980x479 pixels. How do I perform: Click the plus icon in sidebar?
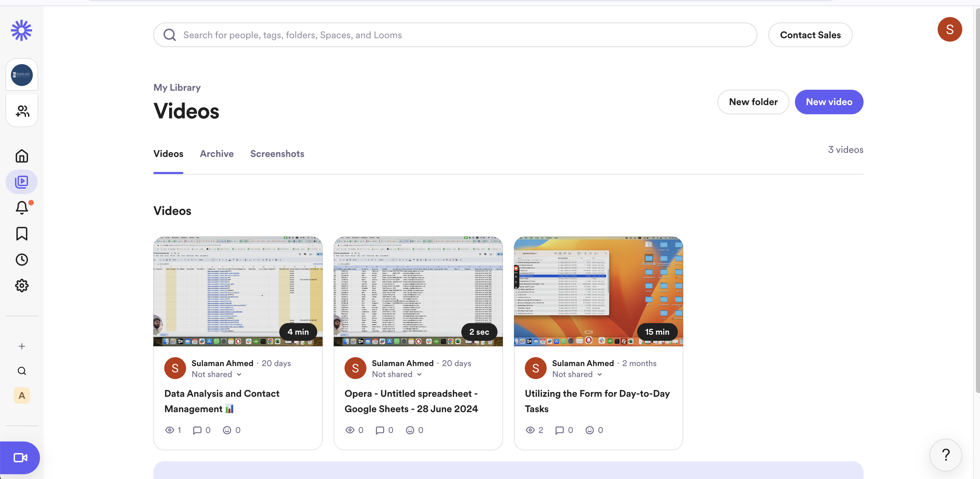[x=22, y=346]
